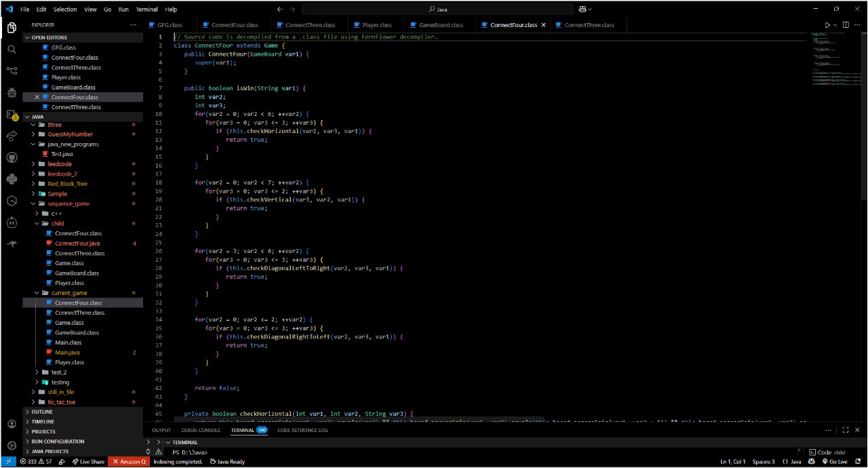Start Live Share from status bar

pos(88,462)
